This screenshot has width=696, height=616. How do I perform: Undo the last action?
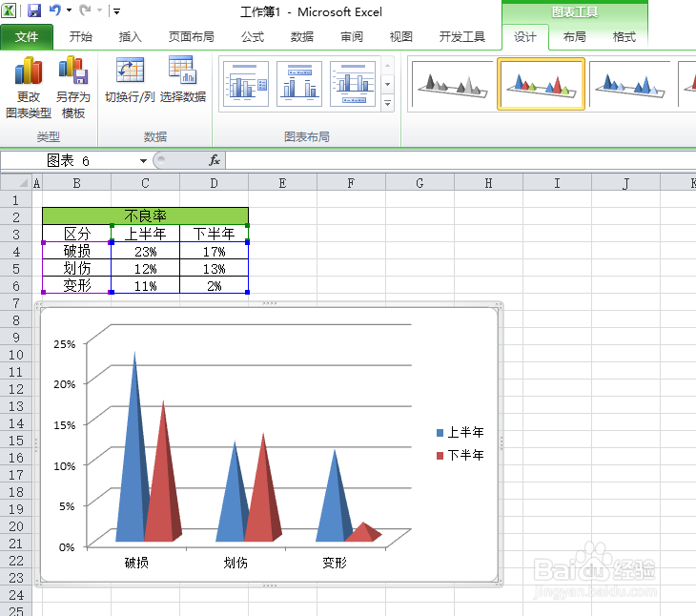55,10
